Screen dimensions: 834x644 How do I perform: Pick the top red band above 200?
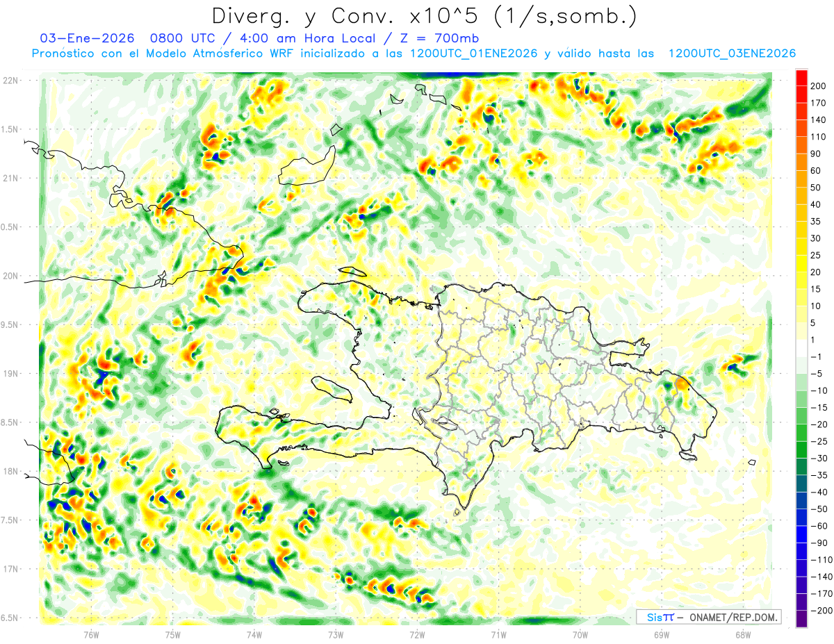(801, 78)
